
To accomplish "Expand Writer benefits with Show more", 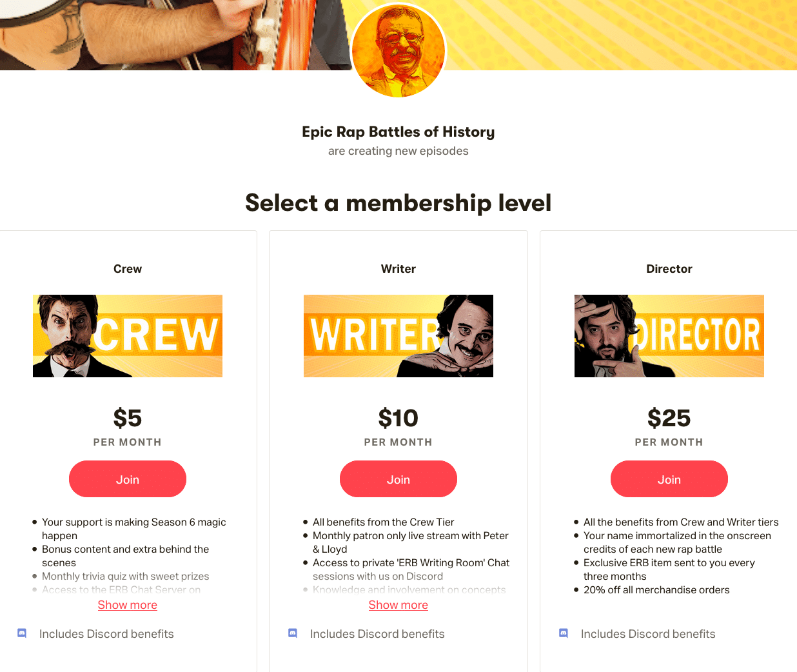I will click(x=398, y=605).
